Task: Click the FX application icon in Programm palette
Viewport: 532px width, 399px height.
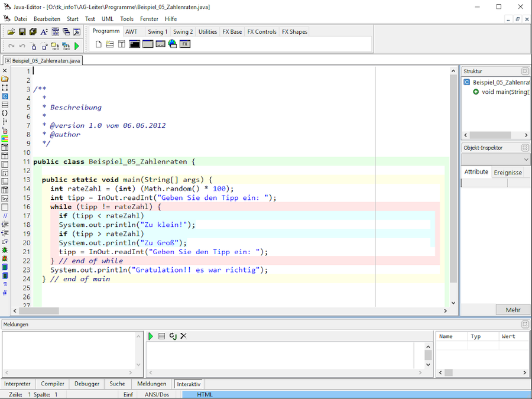Action: click(185, 44)
